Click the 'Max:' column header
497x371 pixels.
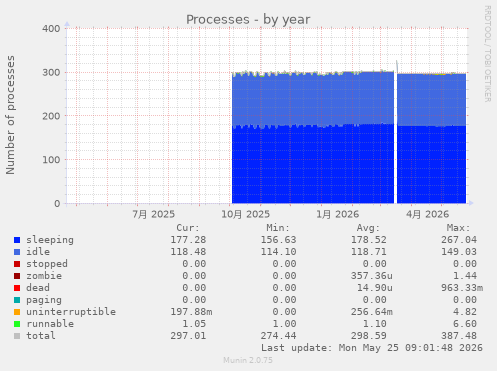pyautogui.click(x=458, y=228)
